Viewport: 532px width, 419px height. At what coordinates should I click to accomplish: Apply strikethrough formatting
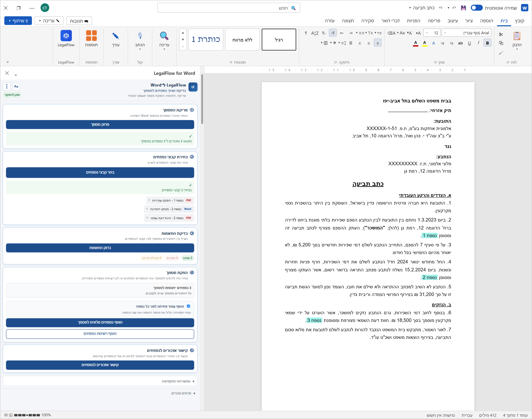pos(460,43)
